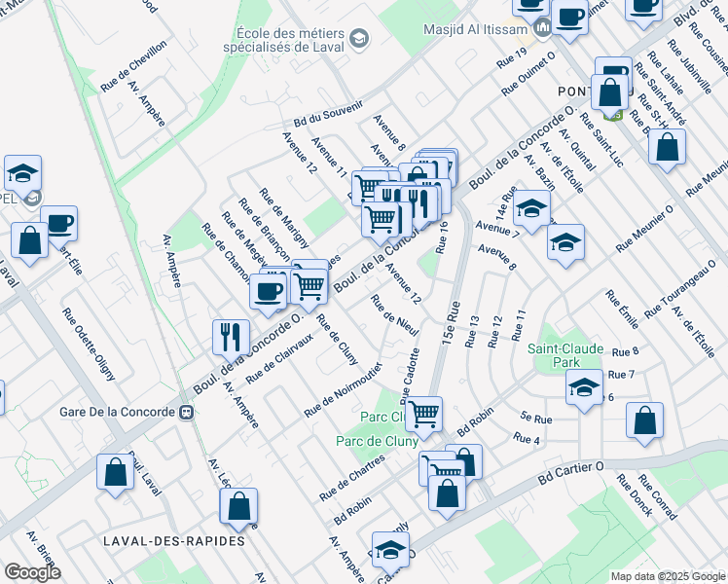Screen dimensions: 728x584
Task: Click the Bd Cartier O street label
Action: click(x=571, y=473)
